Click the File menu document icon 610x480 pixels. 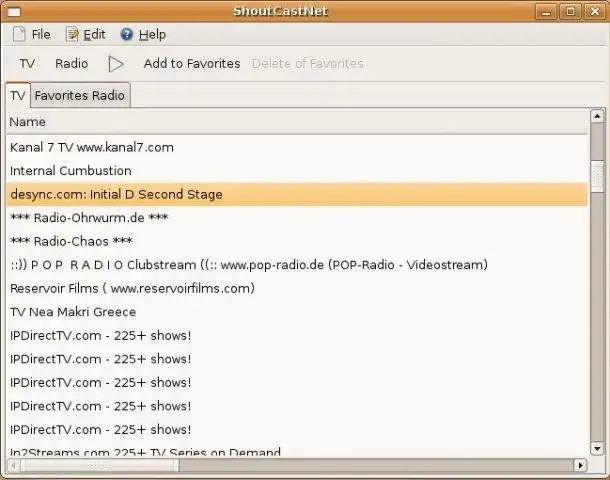[19, 34]
